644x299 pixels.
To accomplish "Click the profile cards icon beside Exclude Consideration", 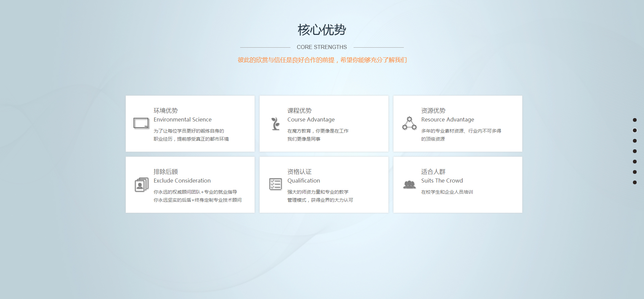I will [x=141, y=185].
